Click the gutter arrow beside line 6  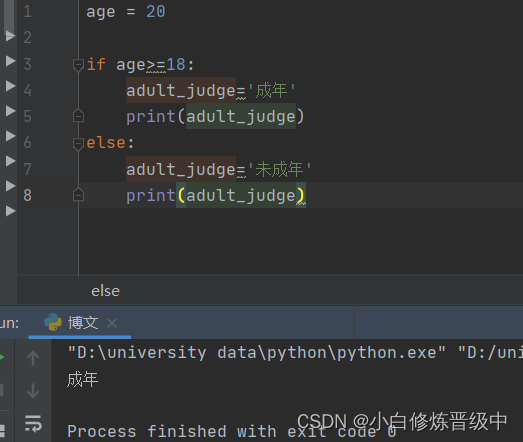(x=11, y=136)
